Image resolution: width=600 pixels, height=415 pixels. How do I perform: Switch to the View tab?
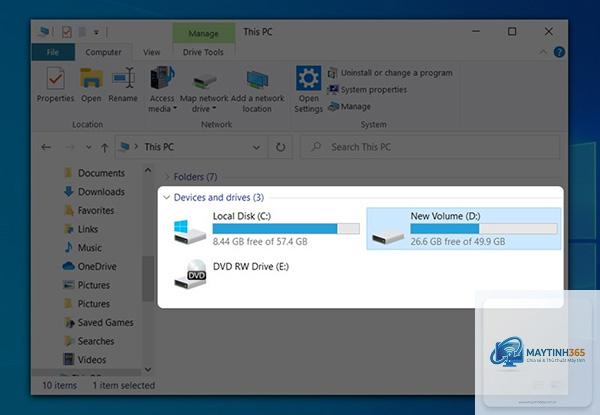[x=152, y=52]
